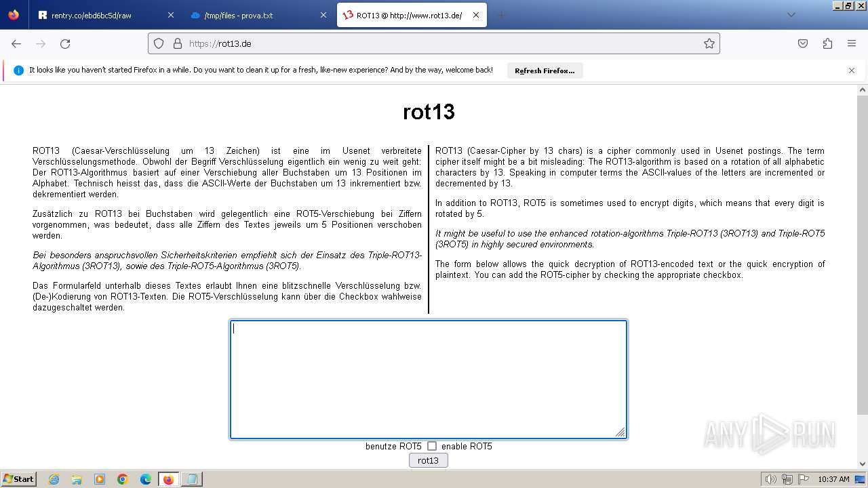Minimize the Firefox window

pos(837,5)
